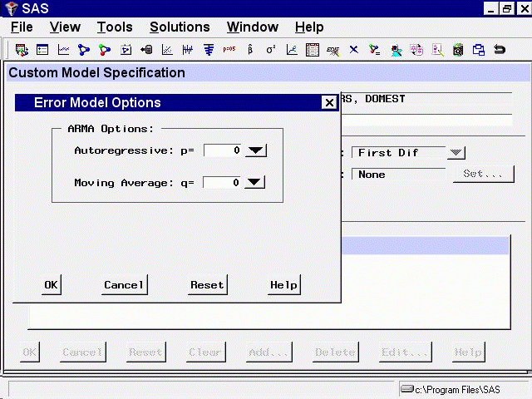Click the EDIT toolbar icon
The image size is (532, 399).
point(332,51)
